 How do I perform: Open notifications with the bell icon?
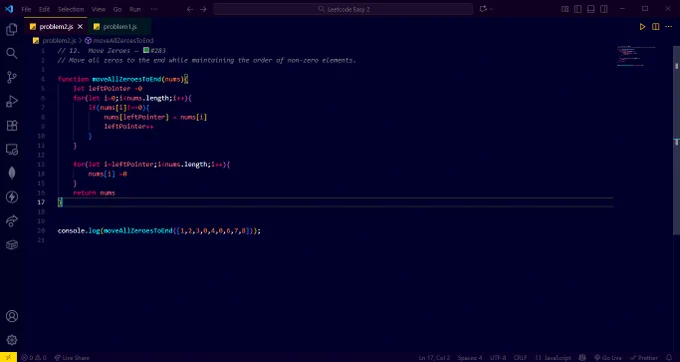(669, 358)
